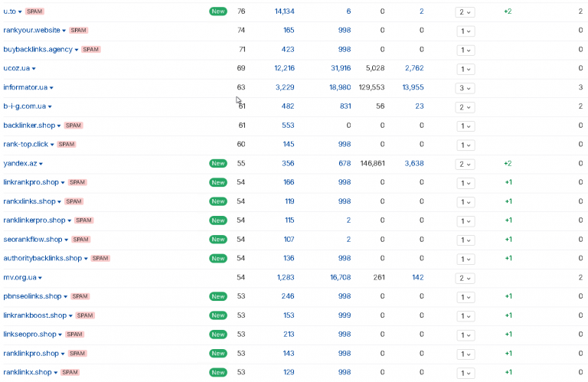This screenshot has width=588, height=382.
Task: Open the informator.ua domain link
Action: coord(25,87)
